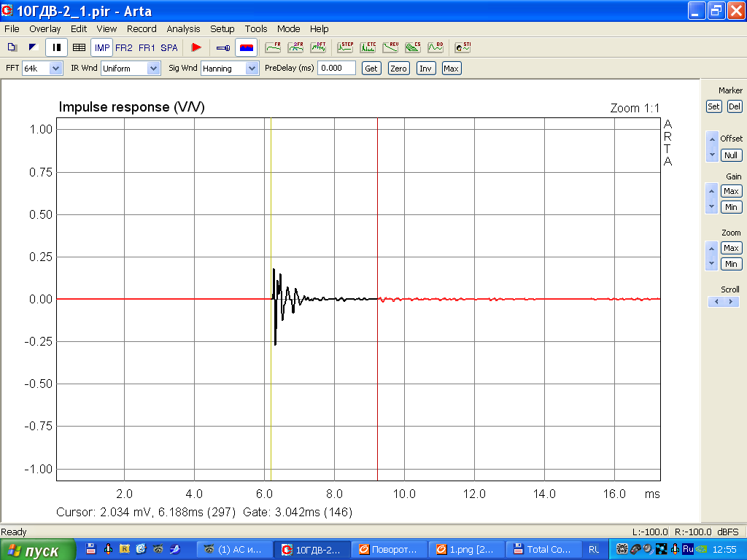Click the Inv button
The width and height of the screenshot is (747, 560).
click(426, 68)
